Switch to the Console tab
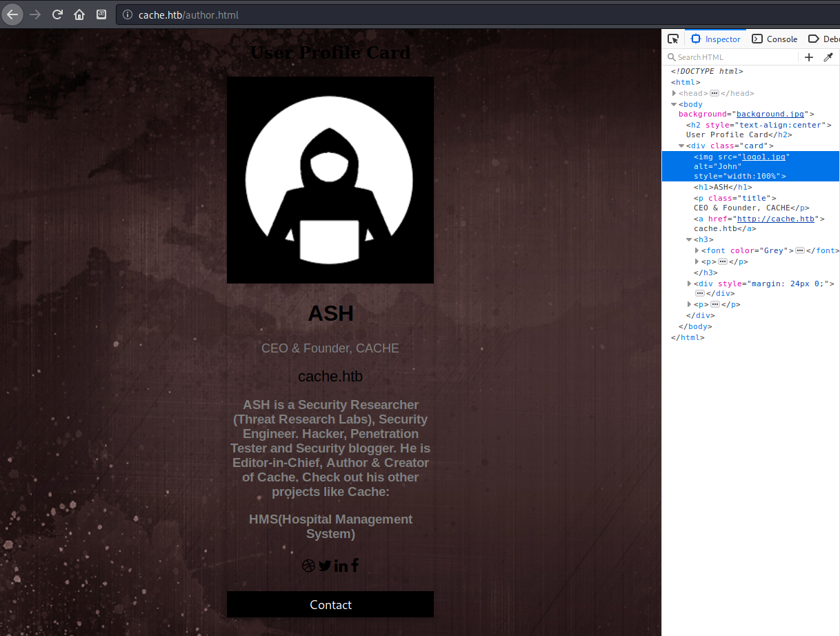 click(774, 39)
